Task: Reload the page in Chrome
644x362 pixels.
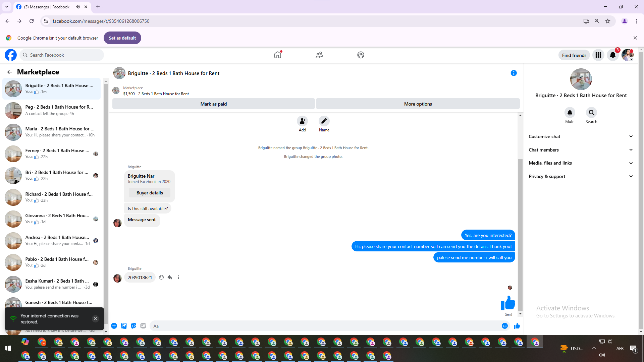Action: pyautogui.click(x=32, y=21)
